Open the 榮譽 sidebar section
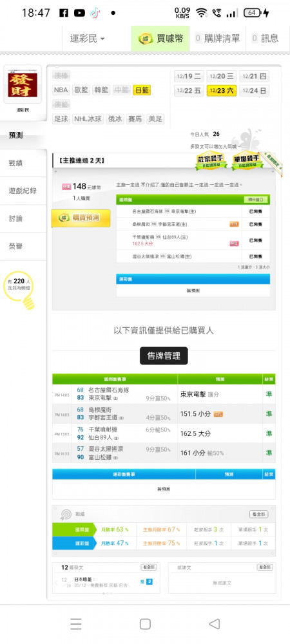290x644 pixels. point(23,247)
